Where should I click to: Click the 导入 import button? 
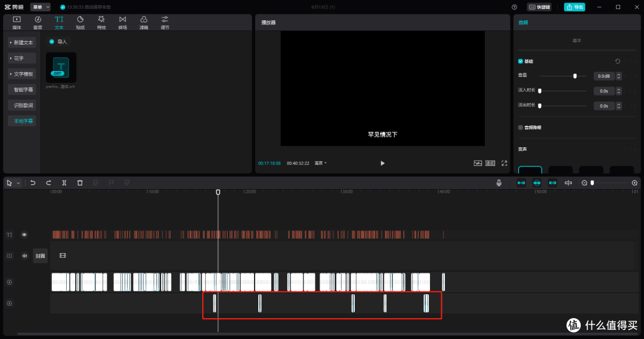click(58, 42)
